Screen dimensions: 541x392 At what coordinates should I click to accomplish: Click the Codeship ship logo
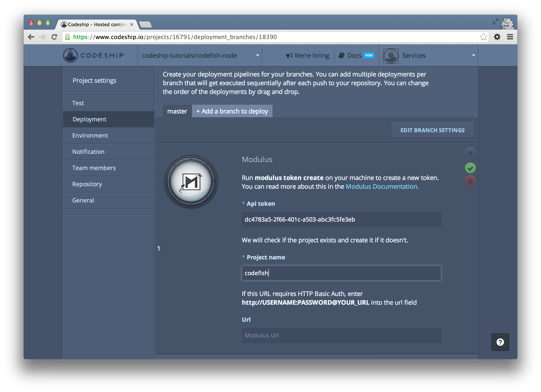(70, 55)
